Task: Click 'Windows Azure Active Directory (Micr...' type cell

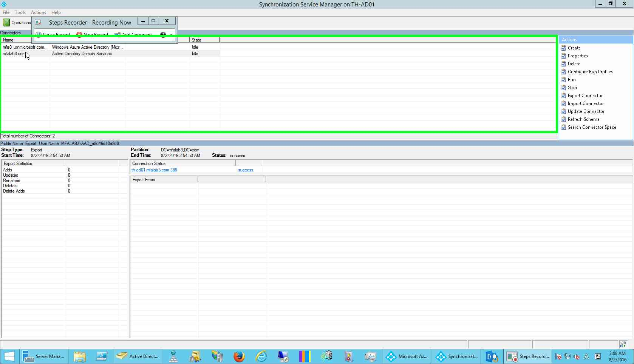Action: [87, 47]
